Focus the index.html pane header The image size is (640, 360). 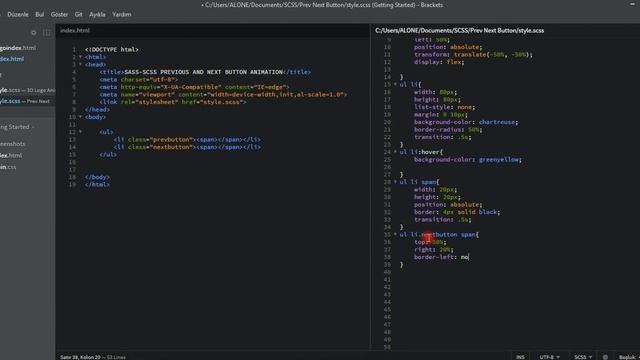[75, 30]
